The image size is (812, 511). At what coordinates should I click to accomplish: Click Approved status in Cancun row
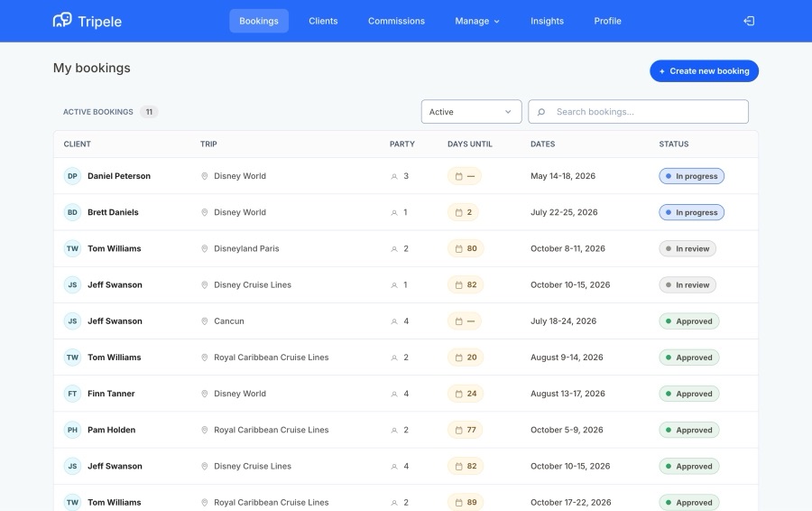[688, 321]
